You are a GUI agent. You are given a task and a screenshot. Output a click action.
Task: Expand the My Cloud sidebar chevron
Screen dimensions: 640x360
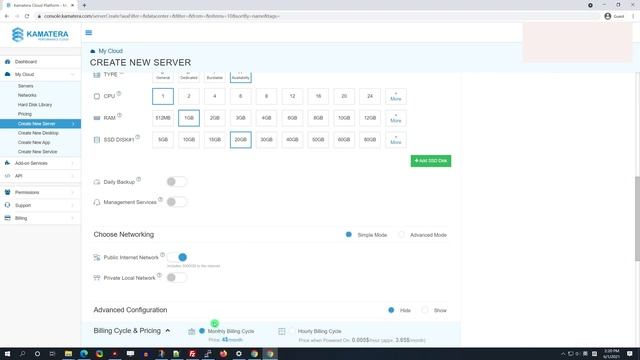point(73,74)
